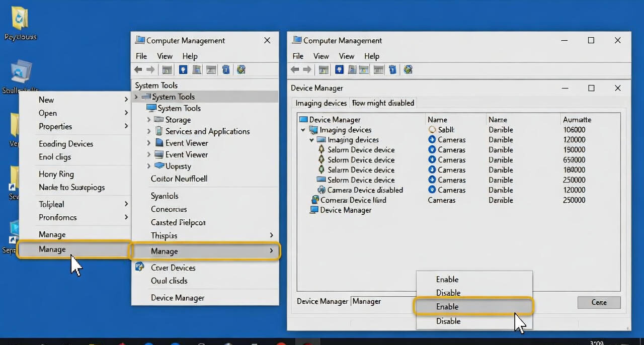Click blue Cameras icon in the 180000 row

[x=432, y=170]
